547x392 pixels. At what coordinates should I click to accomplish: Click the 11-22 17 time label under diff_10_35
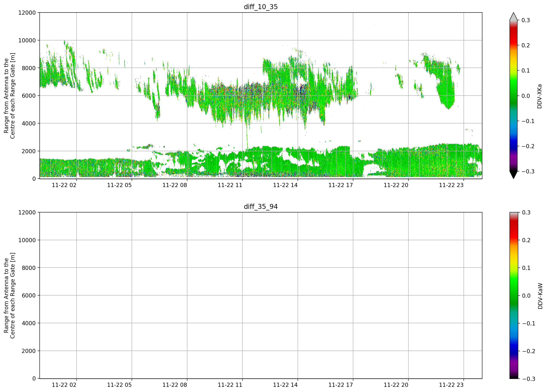pyautogui.click(x=341, y=185)
